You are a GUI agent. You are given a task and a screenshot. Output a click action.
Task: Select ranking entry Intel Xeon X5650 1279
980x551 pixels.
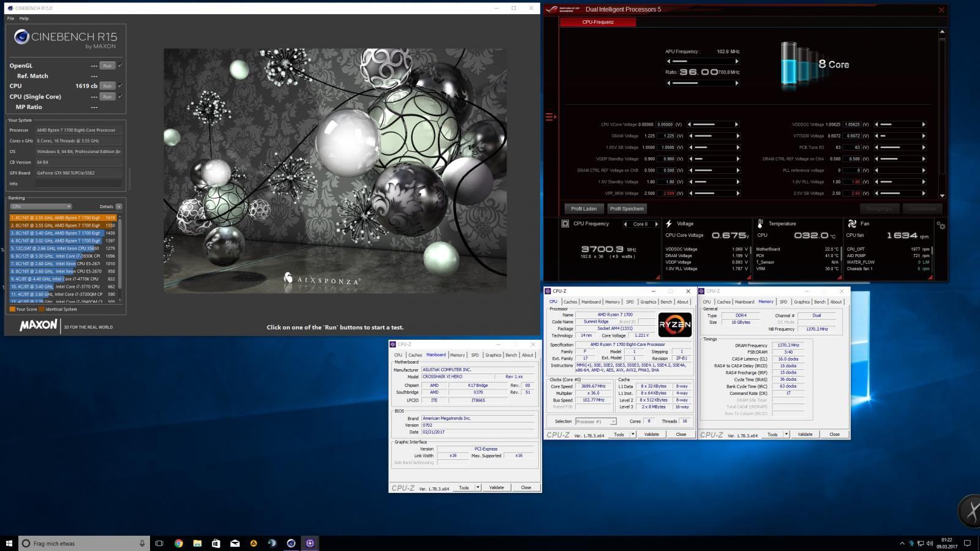(x=63, y=248)
